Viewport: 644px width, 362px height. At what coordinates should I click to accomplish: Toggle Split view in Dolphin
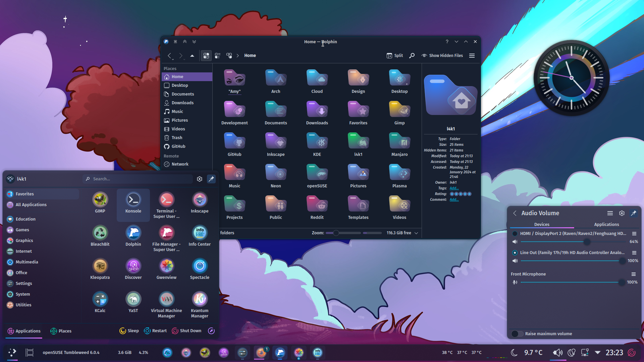point(395,56)
